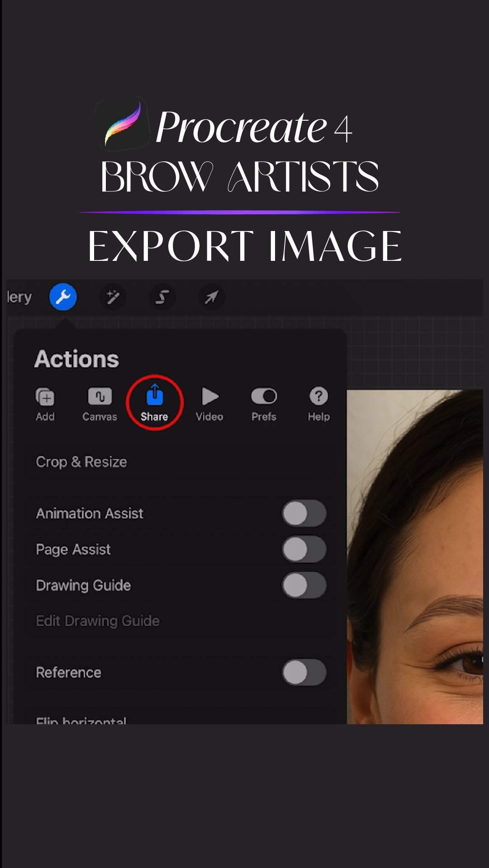Select the Selection S-shaped tool
Screen dimensions: 489x868
162,297
